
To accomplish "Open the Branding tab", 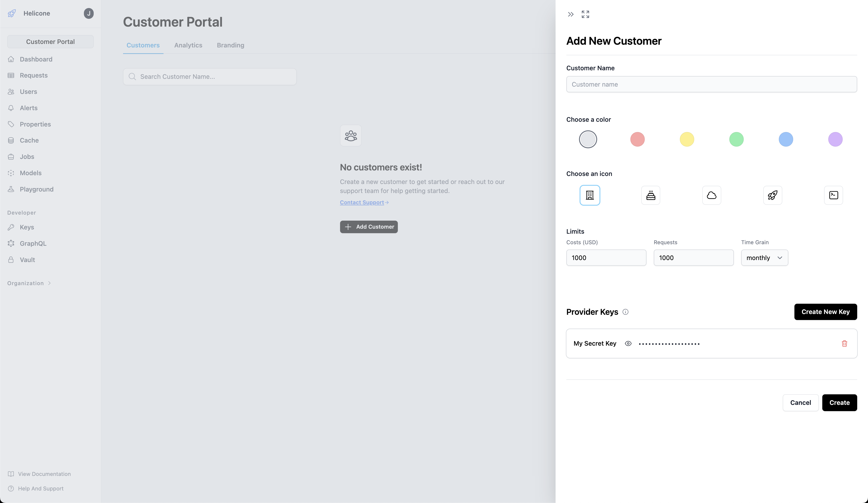I will point(230,45).
